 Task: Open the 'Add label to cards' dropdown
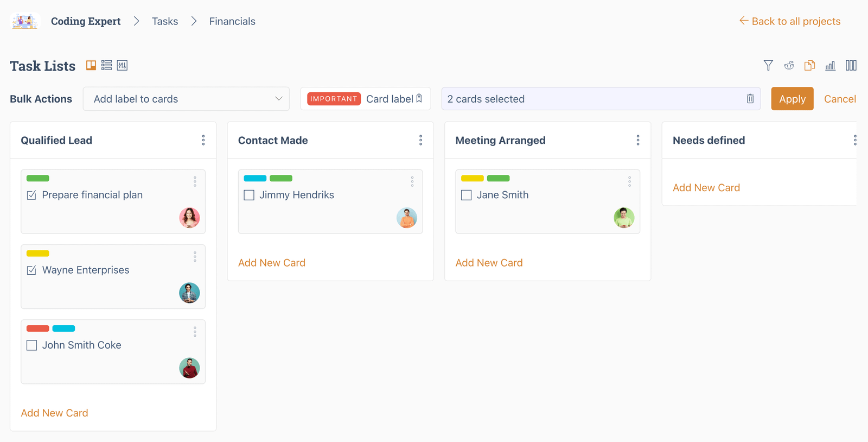tap(186, 99)
